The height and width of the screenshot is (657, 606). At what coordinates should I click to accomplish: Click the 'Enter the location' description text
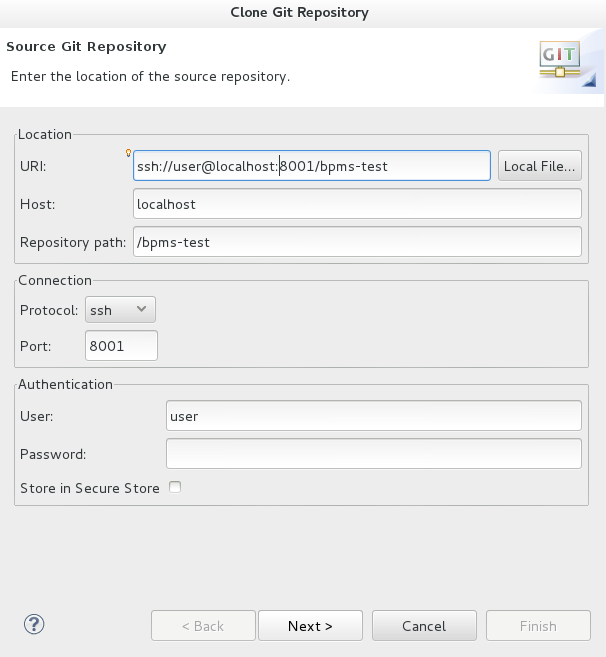pos(150,76)
